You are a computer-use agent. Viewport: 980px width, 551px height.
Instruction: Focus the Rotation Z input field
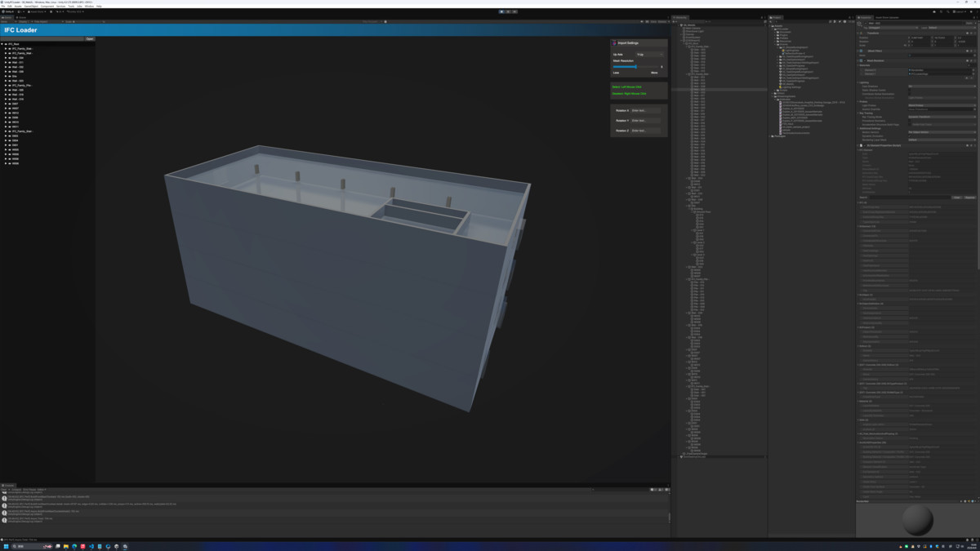click(x=645, y=131)
